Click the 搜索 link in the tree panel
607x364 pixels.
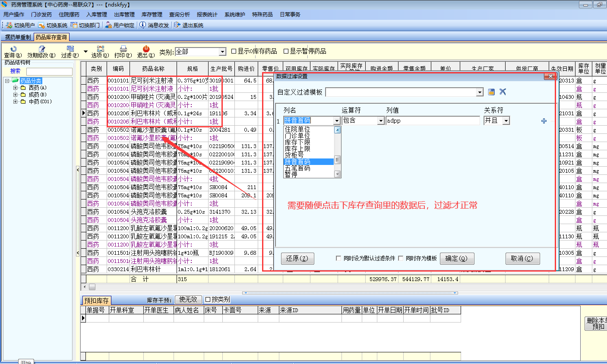pos(15,71)
